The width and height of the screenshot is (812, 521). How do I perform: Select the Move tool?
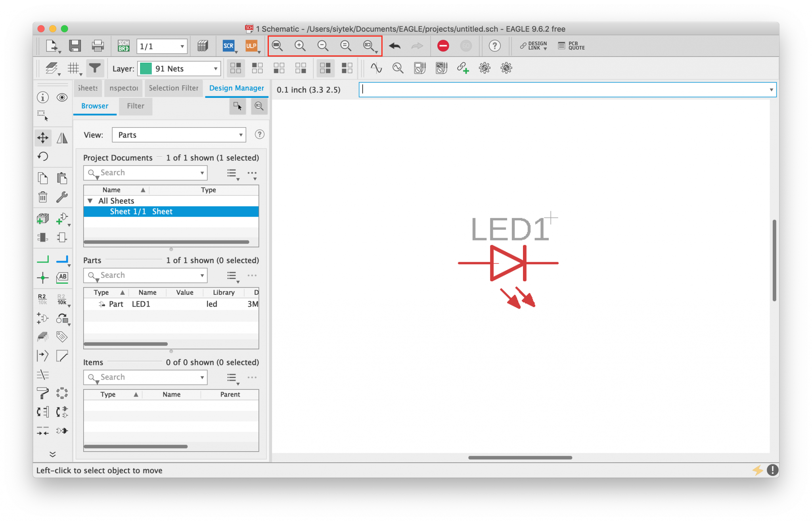click(43, 137)
